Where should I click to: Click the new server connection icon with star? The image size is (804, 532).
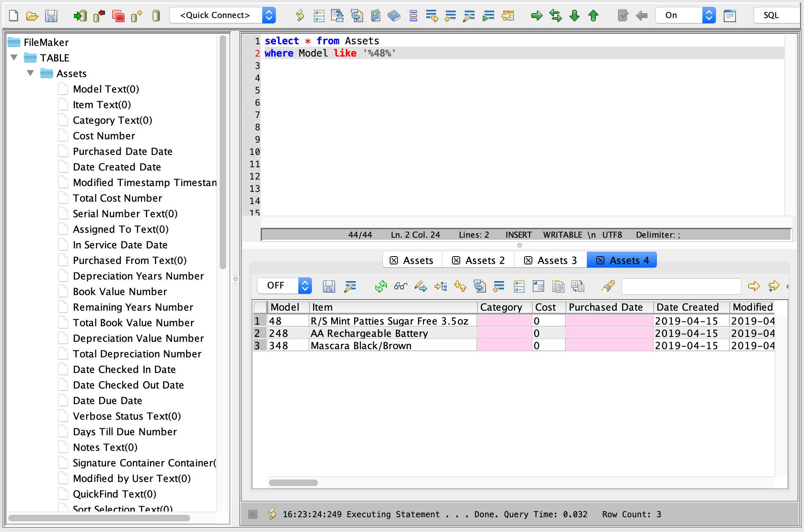click(x=137, y=16)
